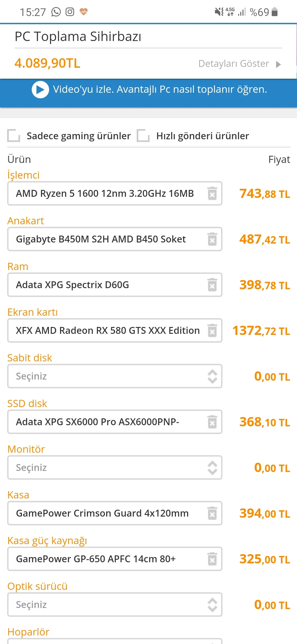297x644 pixels.
Task: Remove the Adata XPG SX6000 Pro SSD
Action: click(212, 422)
